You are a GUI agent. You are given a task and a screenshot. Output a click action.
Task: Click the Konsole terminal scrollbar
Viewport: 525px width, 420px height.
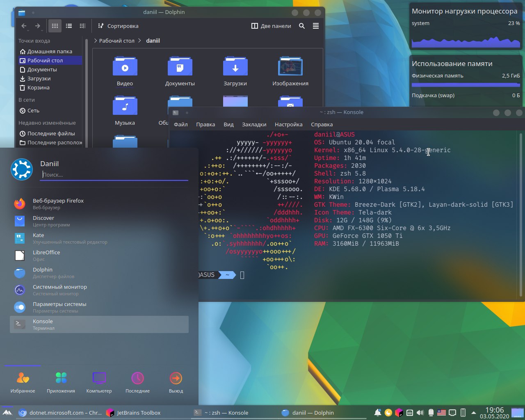pos(521,215)
